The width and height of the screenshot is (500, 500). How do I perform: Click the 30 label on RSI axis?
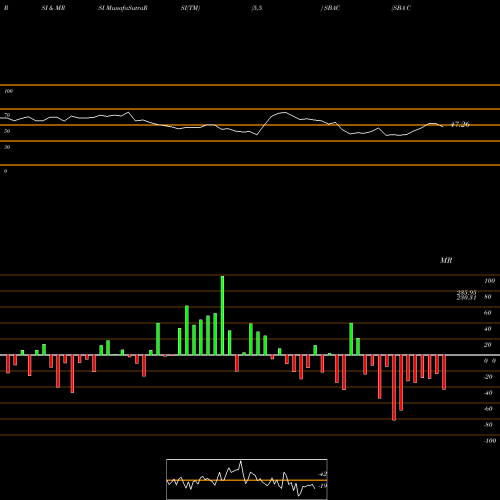tap(7, 147)
